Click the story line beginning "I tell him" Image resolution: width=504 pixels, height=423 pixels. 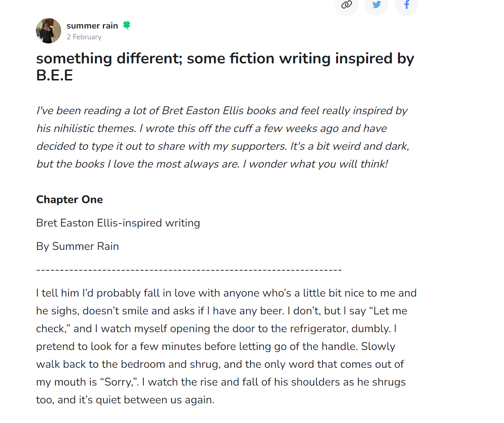(226, 293)
